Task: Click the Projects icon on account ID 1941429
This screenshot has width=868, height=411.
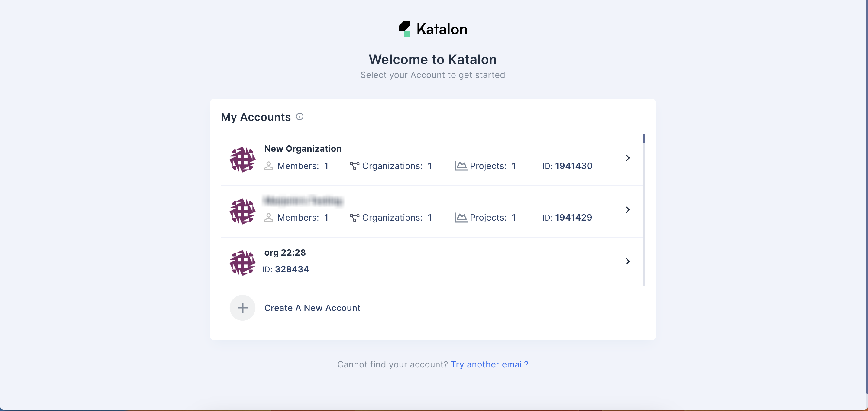Action: coord(461,218)
